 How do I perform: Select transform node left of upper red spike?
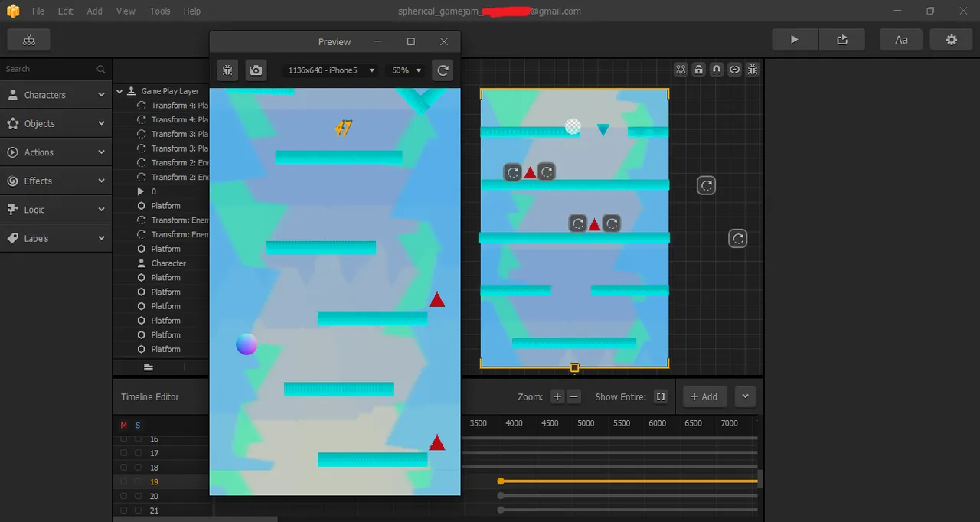pyautogui.click(x=512, y=172)
